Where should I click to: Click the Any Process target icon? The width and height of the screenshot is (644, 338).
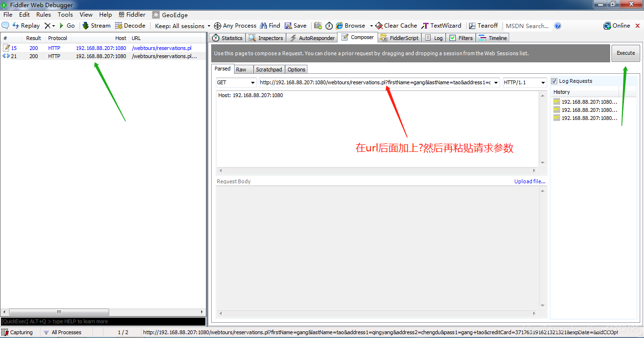tap(217, 26)
